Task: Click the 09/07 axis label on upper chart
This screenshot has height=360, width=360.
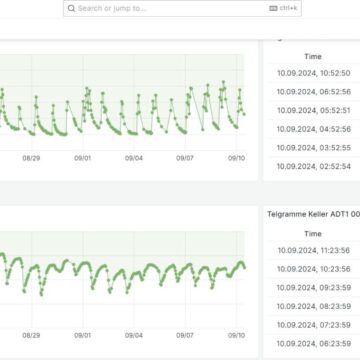Action: pos(185,158)
